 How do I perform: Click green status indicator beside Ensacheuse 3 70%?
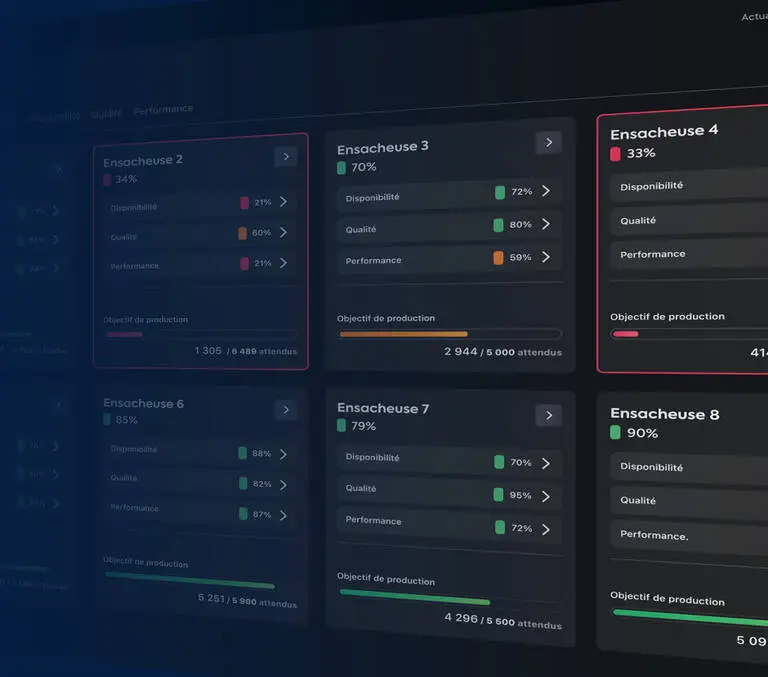(x=341, y=168)
